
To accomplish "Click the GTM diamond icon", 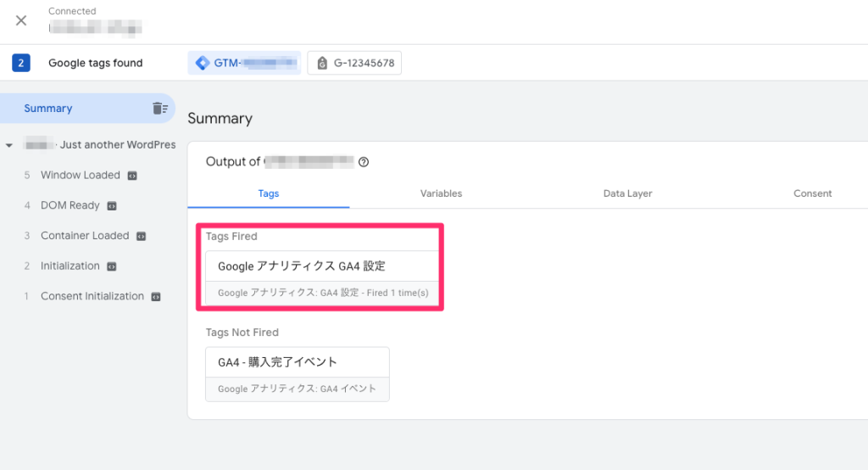I will coord(203,63).
